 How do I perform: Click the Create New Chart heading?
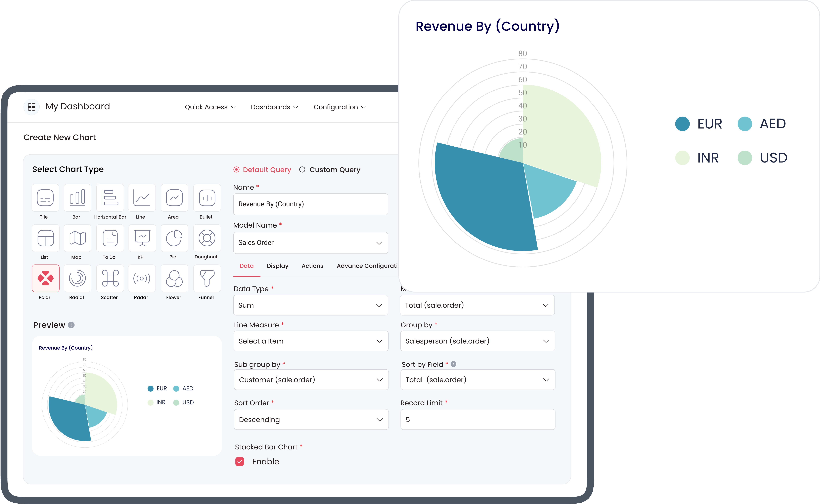[60, 137]
